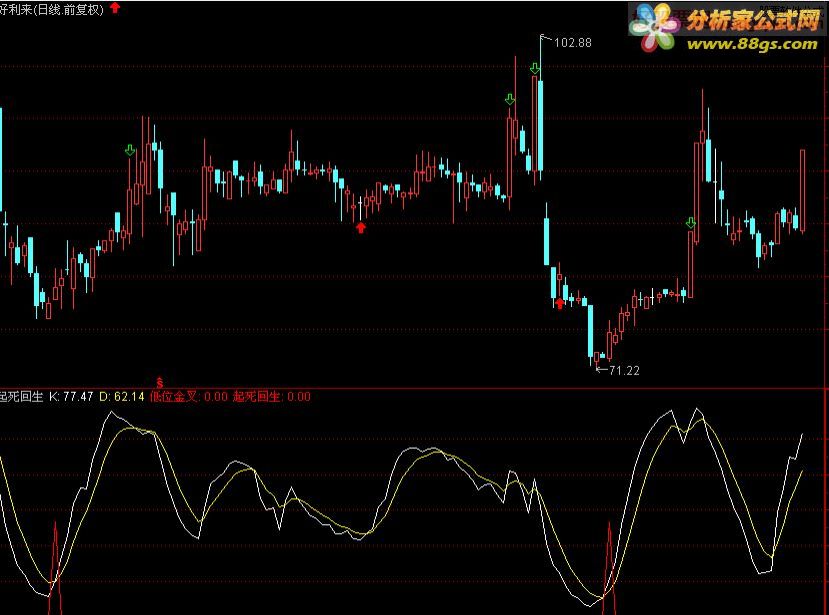Select the 低位金叉: 0.00 label
This screenshot has width=829, height=615.
tap(189, 397)
